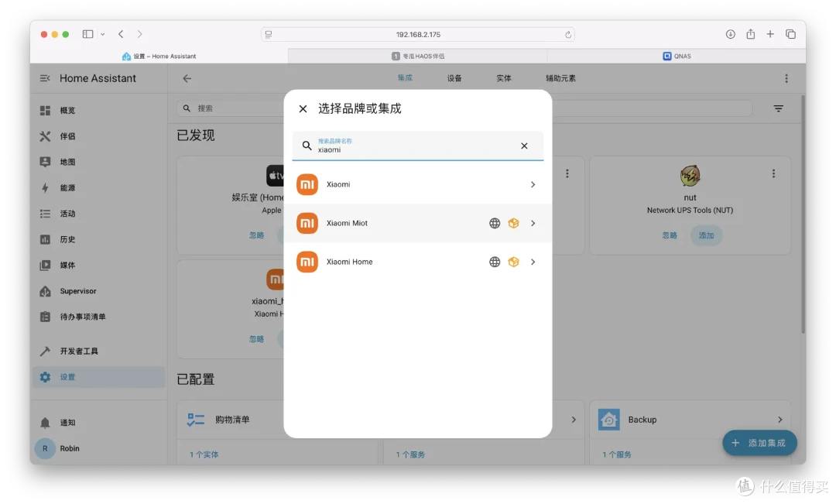
Task: Open 概览 overview in sidebar
Action: (98, 111)
